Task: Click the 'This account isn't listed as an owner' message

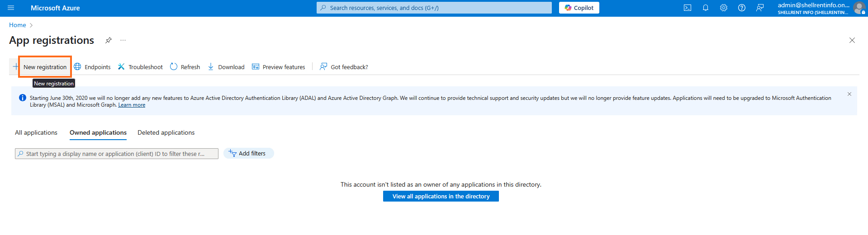Action: tap(441, 184)
